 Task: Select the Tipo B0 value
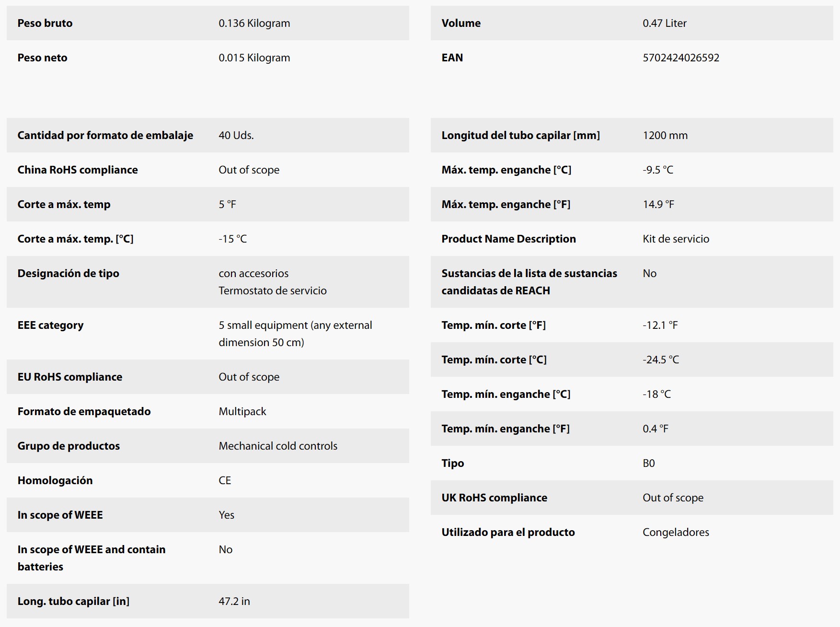648,463
